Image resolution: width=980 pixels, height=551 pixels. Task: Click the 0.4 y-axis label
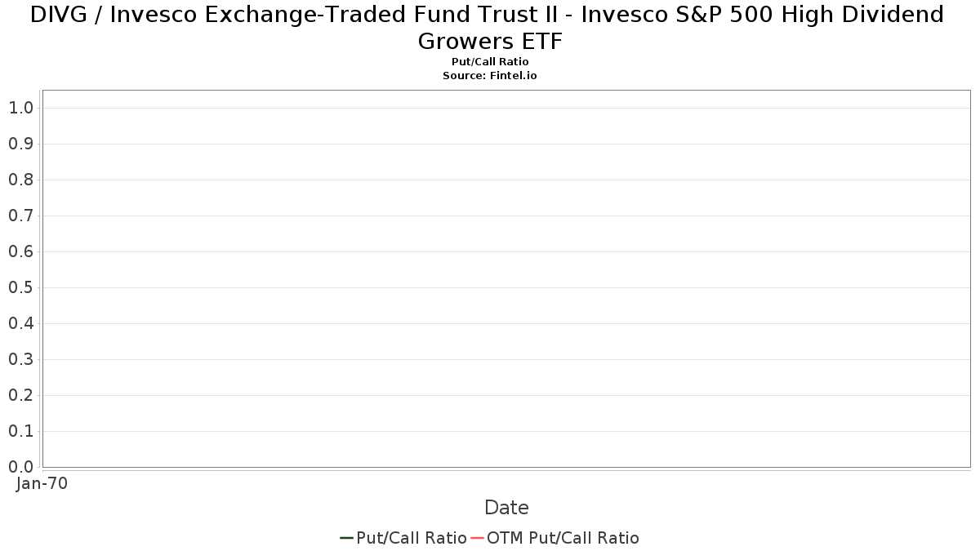tap(21, 323)
